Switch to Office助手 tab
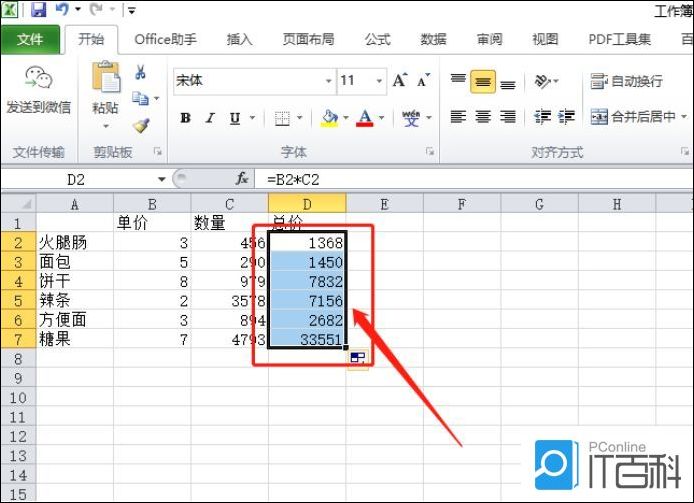Image resolution: width=694 pixels, height=503 pixels. click(x=166, y=39)
